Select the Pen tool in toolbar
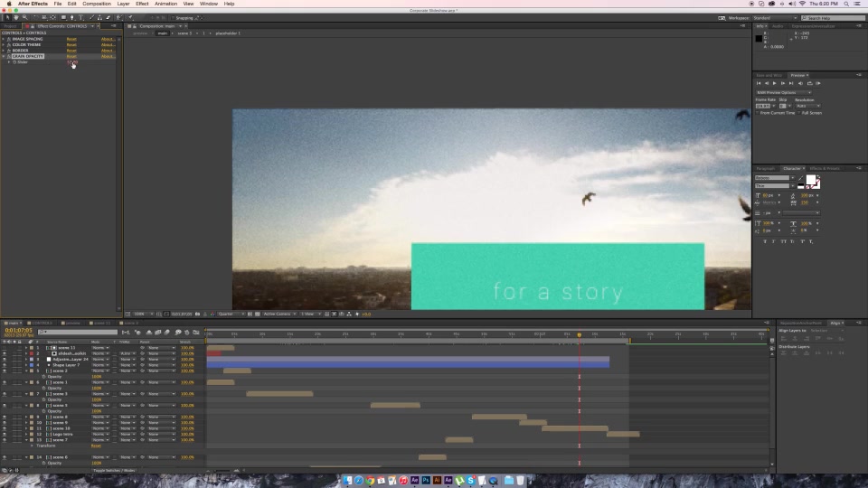This screenshot has width=868, height=488. point(72,18)
